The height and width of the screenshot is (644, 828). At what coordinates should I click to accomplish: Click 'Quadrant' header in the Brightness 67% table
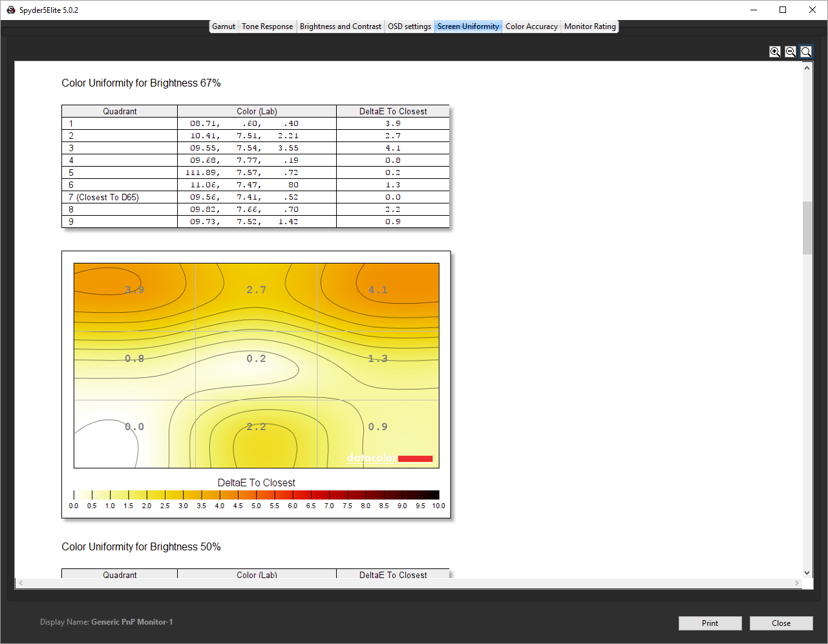click(x=120, y=111)
